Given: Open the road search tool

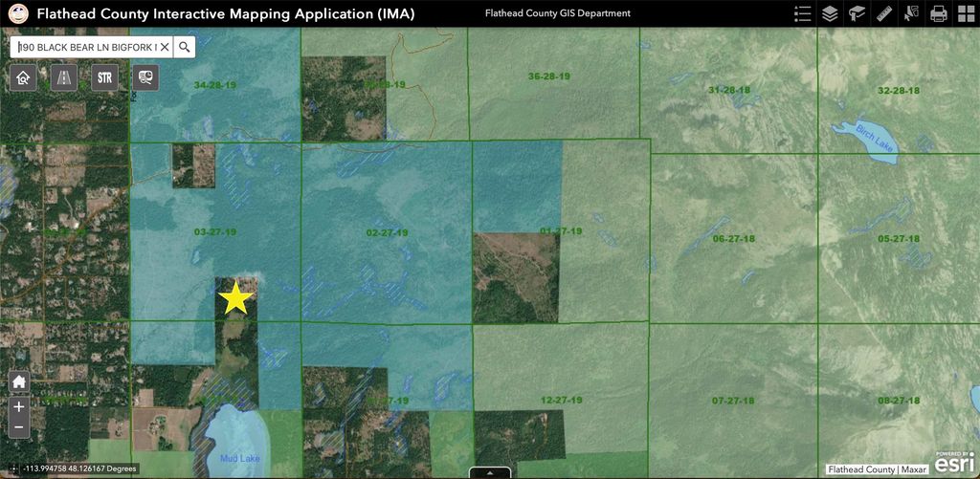Looking at the screenshot, I should [64, 77].
